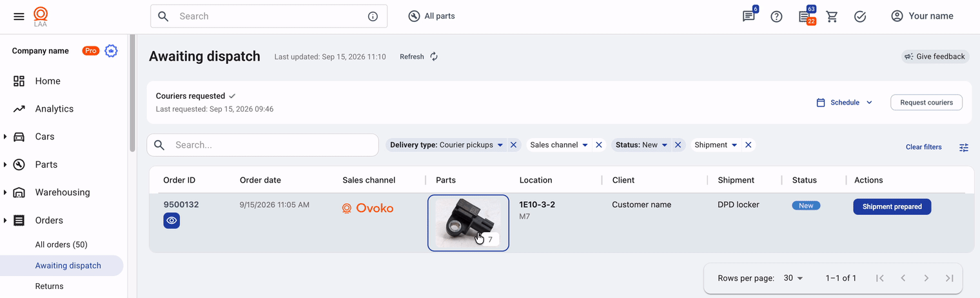Open the filter settings tune icon
Screen dimensions: 980x298
click(x=963, y=148)
